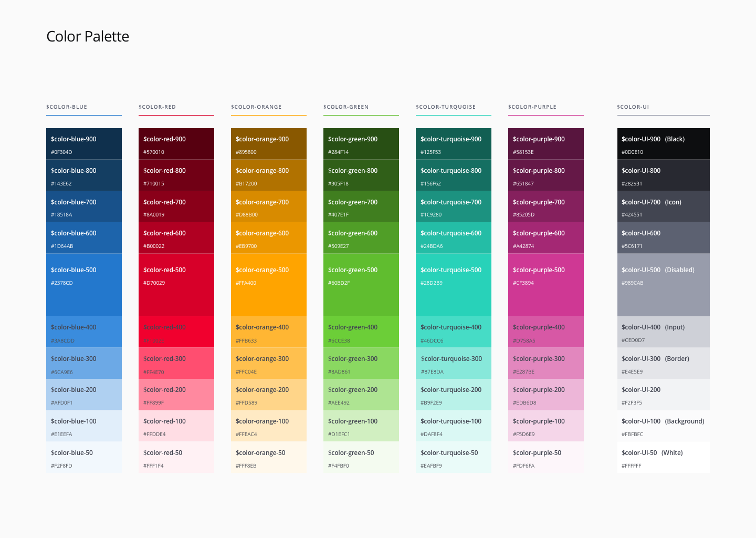Screen dimensions: 756x538
Task: Click the $COLOR-UI column heading
Action: pyautogui.click(x=633, y=107)
